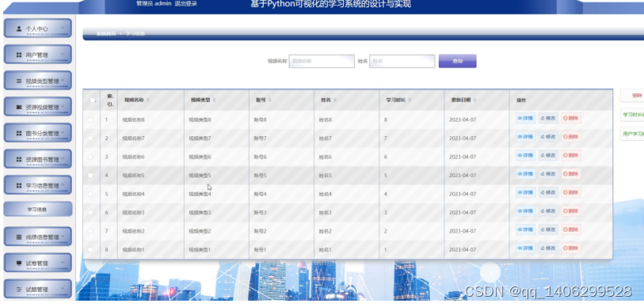The image size is (644, 307).
Task: View 详情 for 视频名称1 row
Action: coord(526,248)
